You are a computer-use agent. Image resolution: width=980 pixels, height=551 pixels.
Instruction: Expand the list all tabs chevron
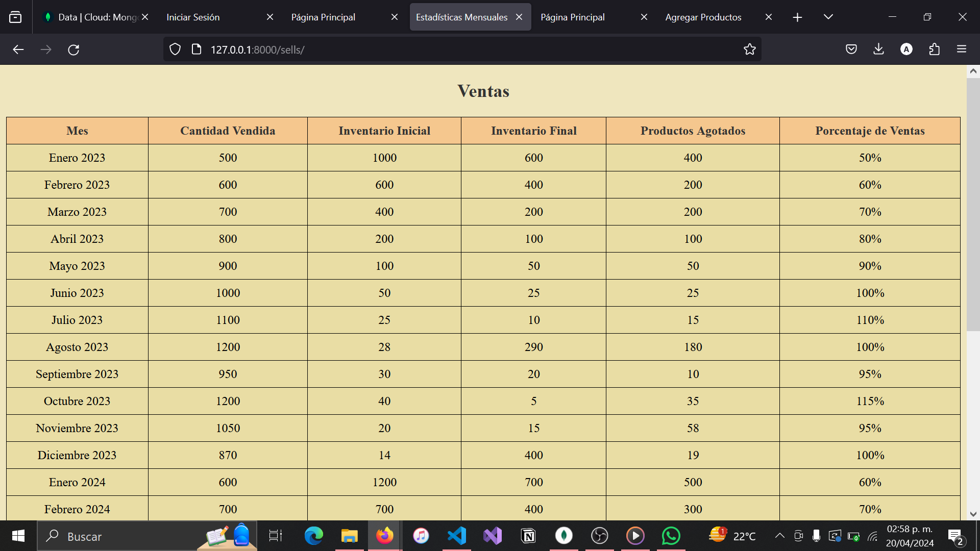[828, 17]
